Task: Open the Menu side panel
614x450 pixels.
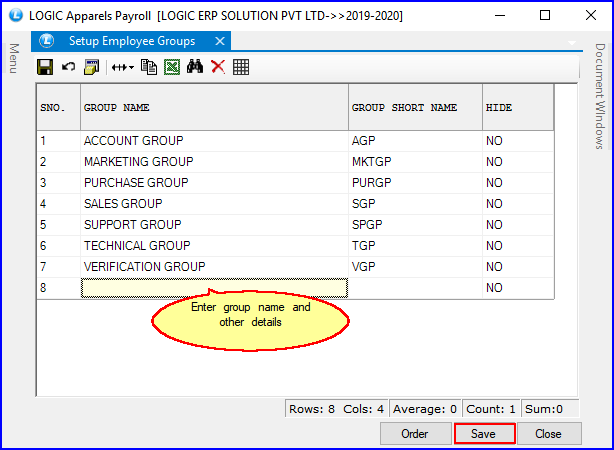Action: tap(14, 58)
